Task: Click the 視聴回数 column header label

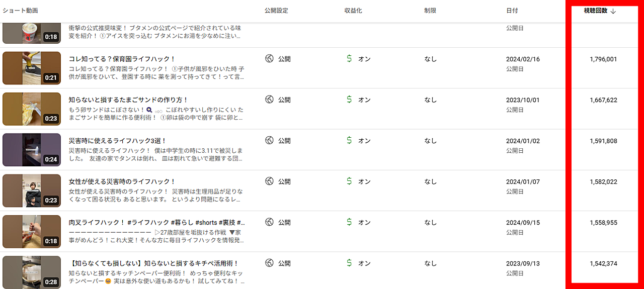Action: point(596,11)
